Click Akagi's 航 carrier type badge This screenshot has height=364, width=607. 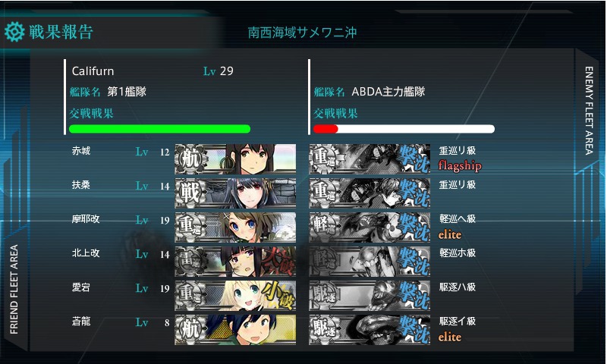(190, 159)
